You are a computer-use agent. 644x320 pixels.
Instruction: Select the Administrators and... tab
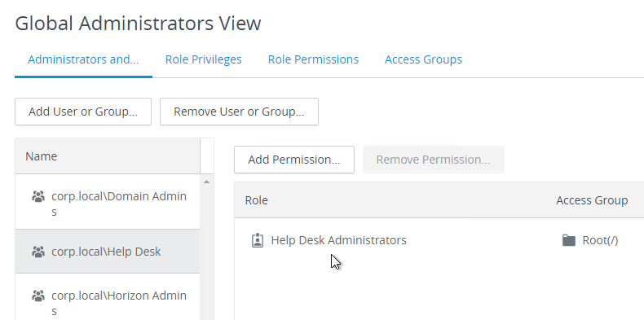pyautogui.click(x=83, y=59)
